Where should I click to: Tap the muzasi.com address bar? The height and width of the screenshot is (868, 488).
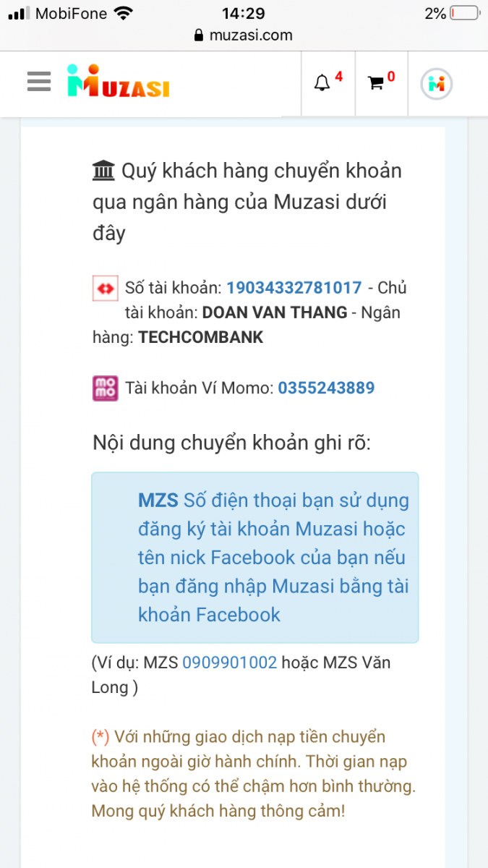click(x=244, y=35)
